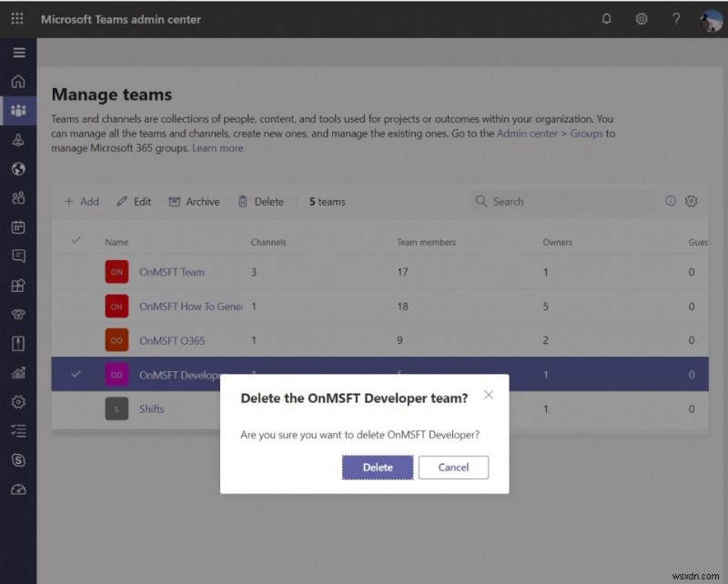The image size is (728, 584).
Task: Select the Teams icon in left navigation
Action: (19, 110)
